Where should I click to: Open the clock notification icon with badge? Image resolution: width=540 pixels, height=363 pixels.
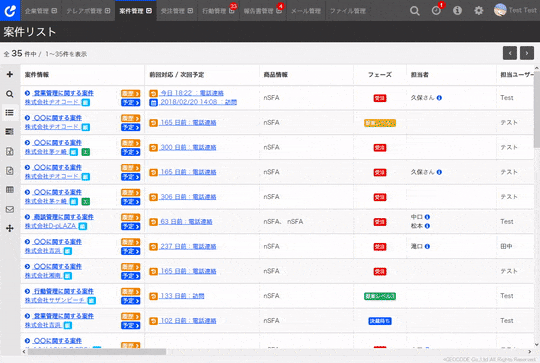436,11
